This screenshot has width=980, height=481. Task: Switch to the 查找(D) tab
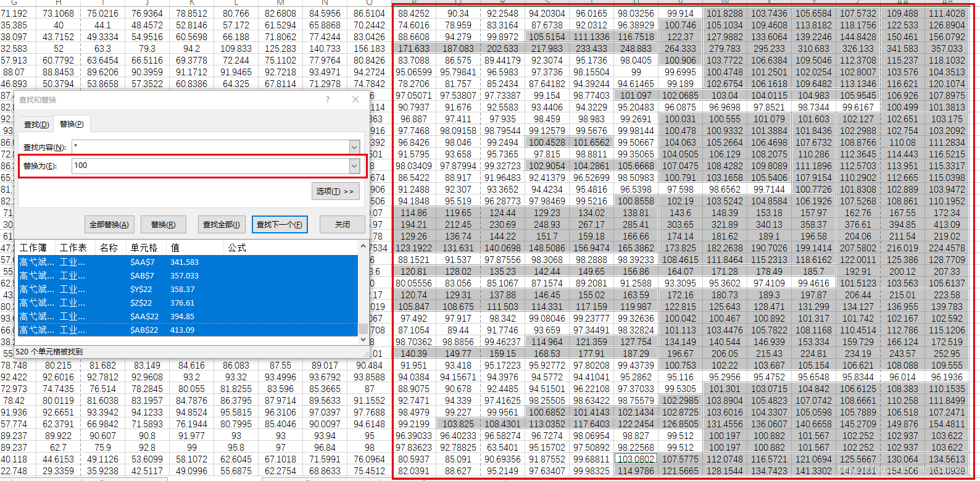pos(36,124)
